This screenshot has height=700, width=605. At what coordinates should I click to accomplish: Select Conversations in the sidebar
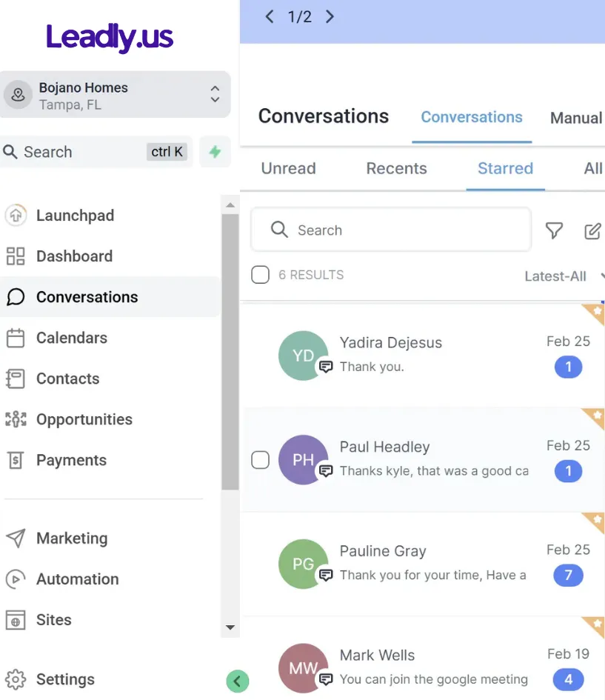(110, 297)
